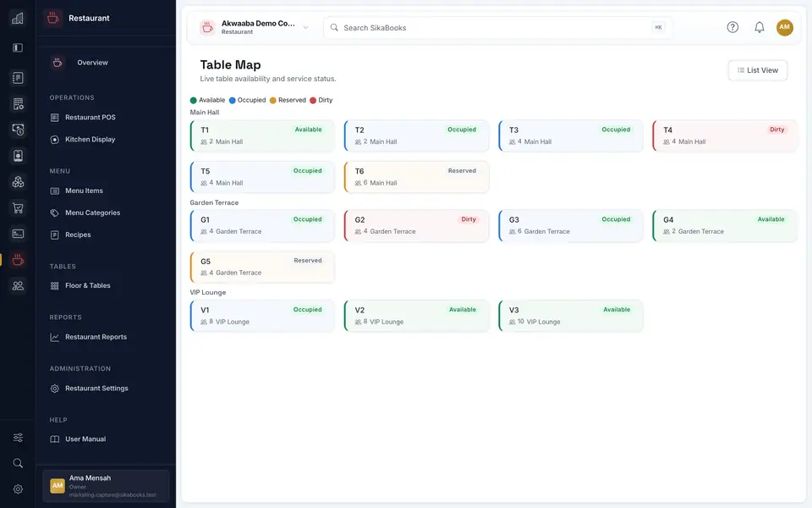
Task: Open the shopping cart module in the rail
Action: [x=18, y=208]
